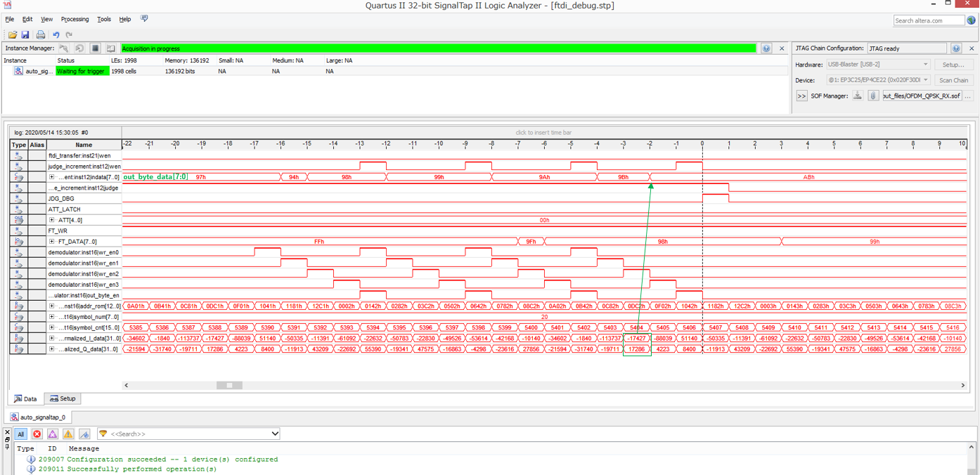Switch to the Setup tab
Viewport: 980px width, 475px height.
coord(63,398)
